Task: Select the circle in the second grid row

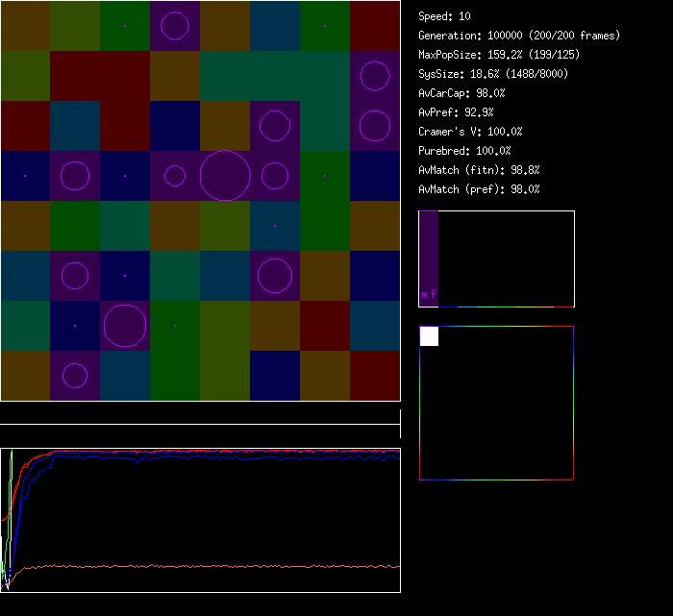Action: pyautogui.click(x=375, y=76)
